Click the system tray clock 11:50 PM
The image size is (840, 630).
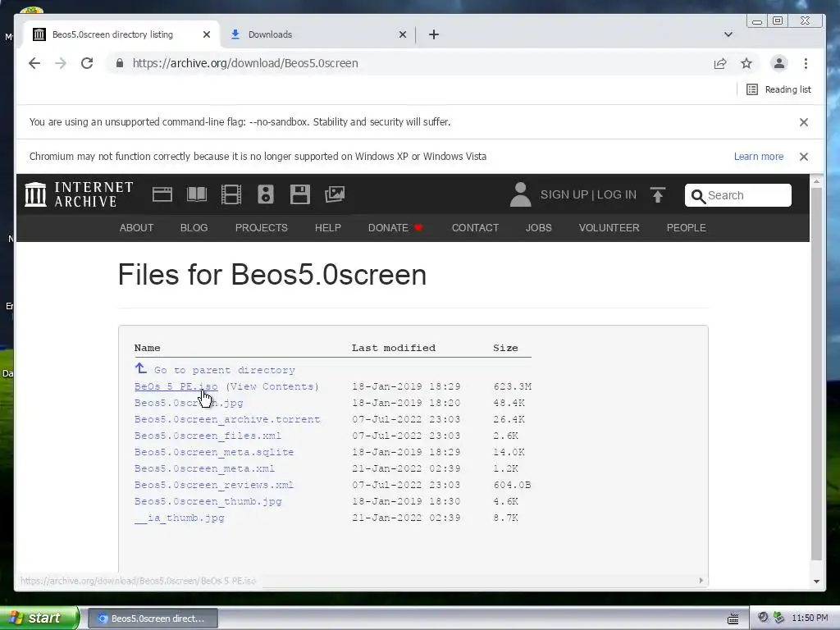pyautogui.click(x=810, y=619)
